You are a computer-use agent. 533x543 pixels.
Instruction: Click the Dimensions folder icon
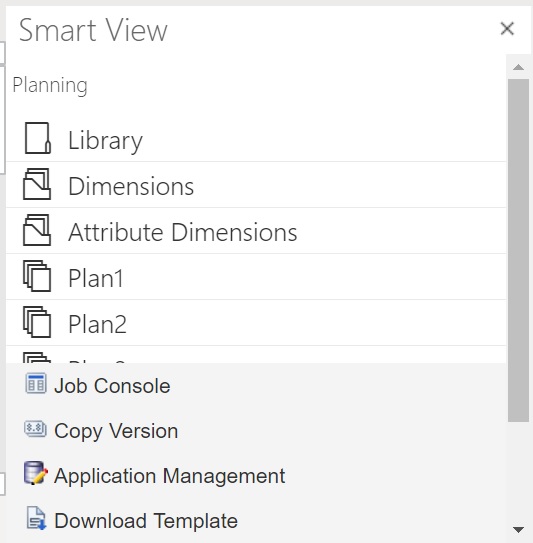click(x=37, y=184)
